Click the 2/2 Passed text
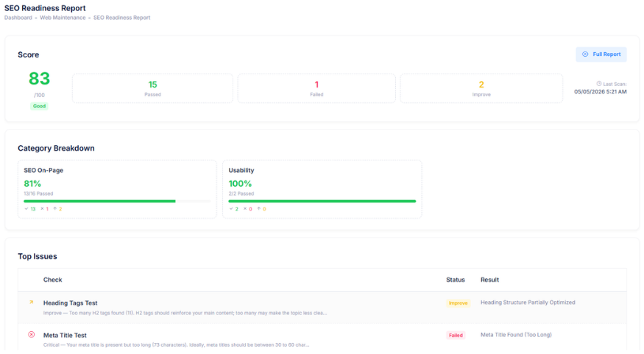 (241, 194)
